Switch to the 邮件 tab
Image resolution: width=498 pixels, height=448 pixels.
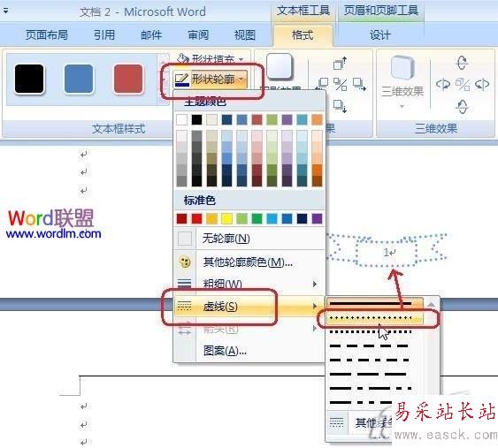[x=151, y=34]
